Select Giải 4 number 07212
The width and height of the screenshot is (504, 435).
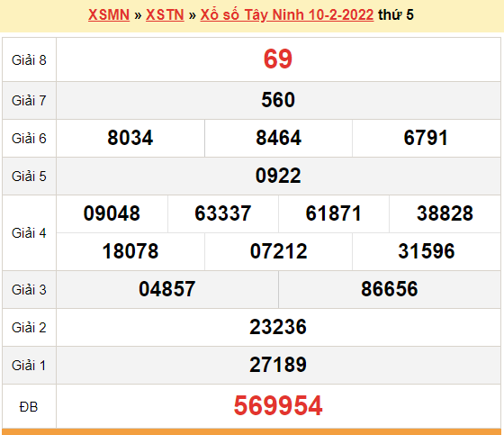click(x=278, y=251)
